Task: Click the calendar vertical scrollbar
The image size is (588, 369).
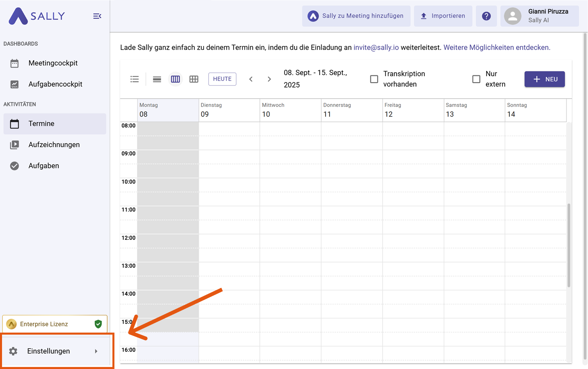Action: click(569, 245)
